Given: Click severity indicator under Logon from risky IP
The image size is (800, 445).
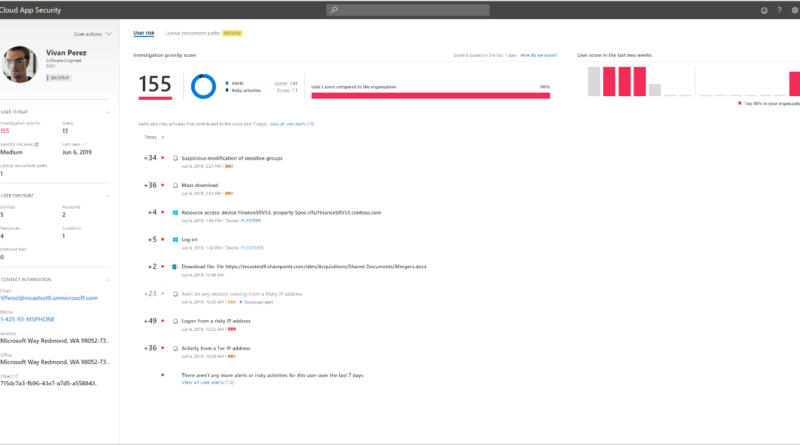Looking at the screenshot, I should [x=232, y=329].
